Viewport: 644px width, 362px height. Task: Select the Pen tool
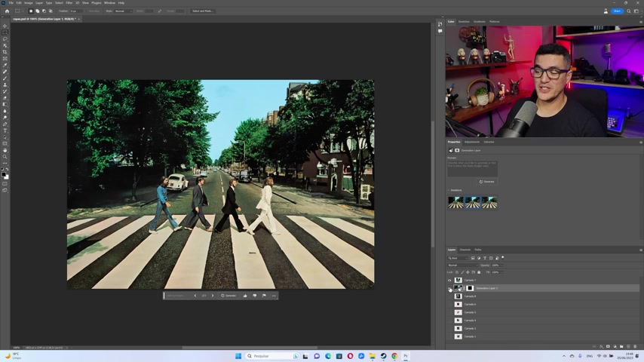tap(5, 124)
